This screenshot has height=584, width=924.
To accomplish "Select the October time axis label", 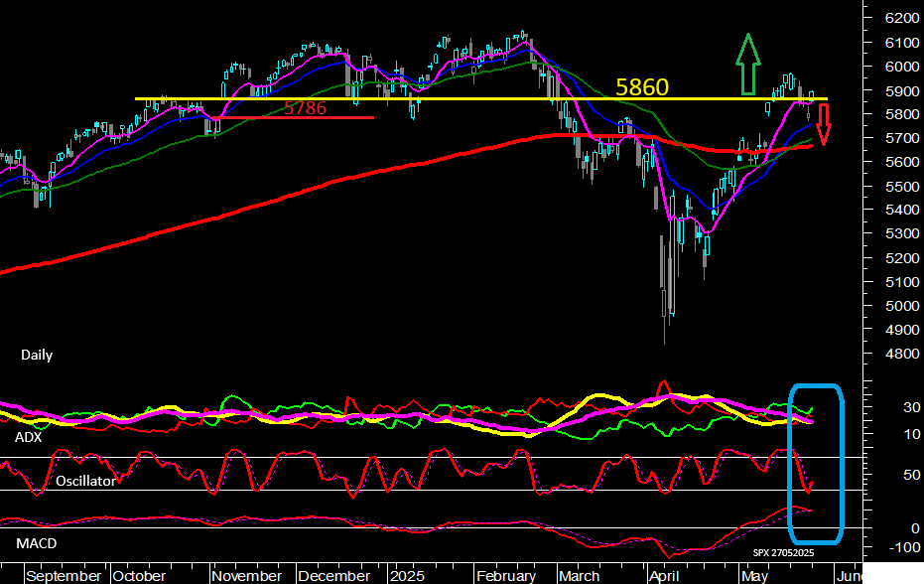I will pyautogui.click(x=139, y=576).
